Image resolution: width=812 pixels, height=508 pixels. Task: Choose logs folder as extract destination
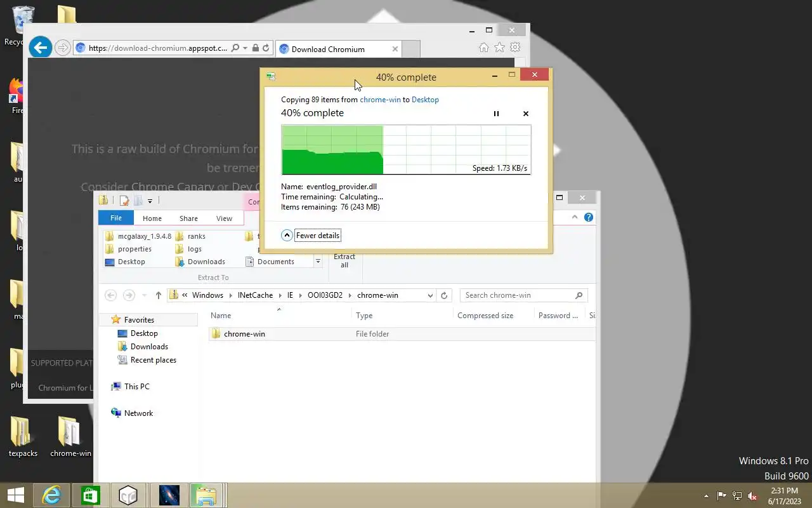[x=189, y=249]
